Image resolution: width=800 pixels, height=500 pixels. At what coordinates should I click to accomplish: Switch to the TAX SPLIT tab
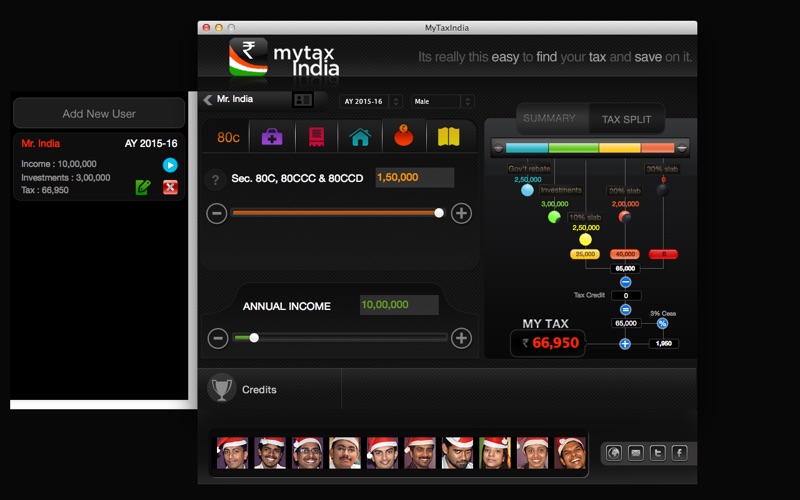tap(627, 119)
